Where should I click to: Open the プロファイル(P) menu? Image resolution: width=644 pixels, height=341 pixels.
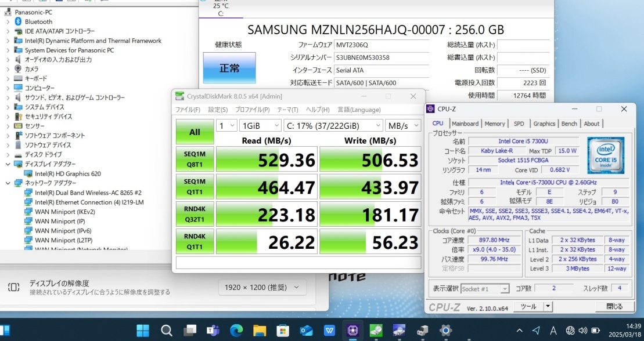252,110
